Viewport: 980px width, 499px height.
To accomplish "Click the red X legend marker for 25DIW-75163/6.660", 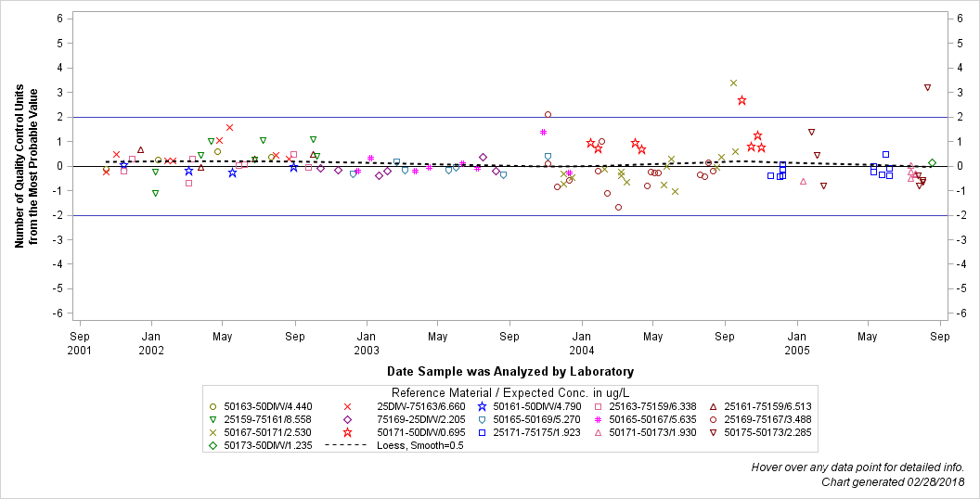I will coord(348,406).
